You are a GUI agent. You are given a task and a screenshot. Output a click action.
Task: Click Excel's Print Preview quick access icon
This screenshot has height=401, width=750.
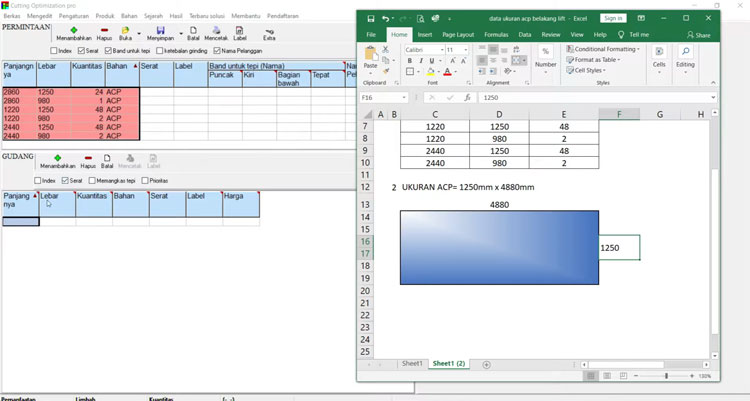tap(420, 19)
